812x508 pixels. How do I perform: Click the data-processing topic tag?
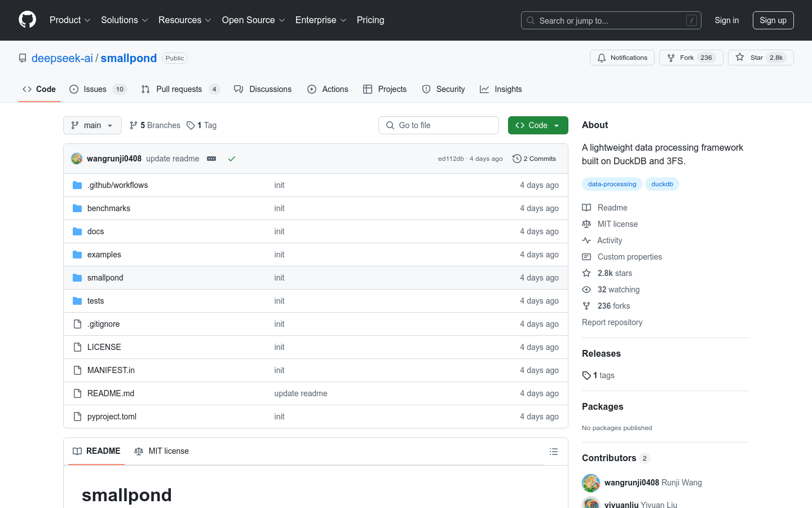pos(612,184)
